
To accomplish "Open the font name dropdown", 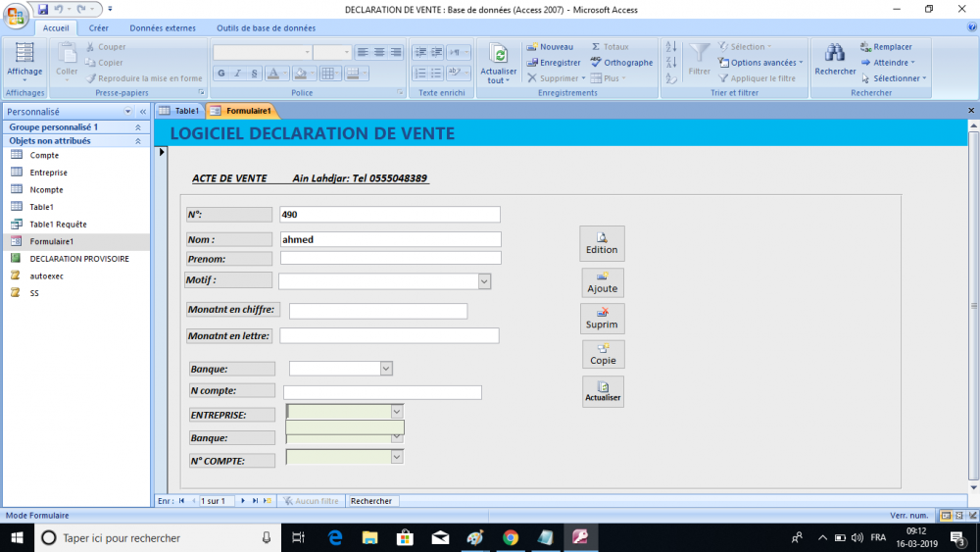I will (307, 53).
